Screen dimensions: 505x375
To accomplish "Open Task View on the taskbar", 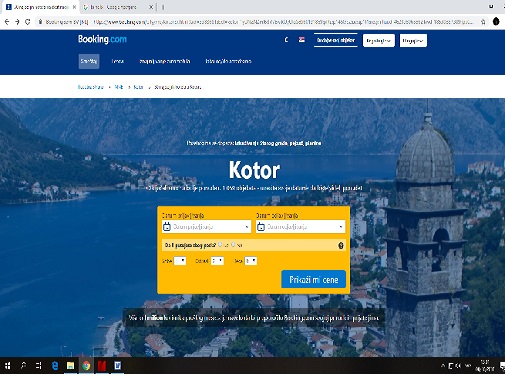I will [x=39, y=366].
